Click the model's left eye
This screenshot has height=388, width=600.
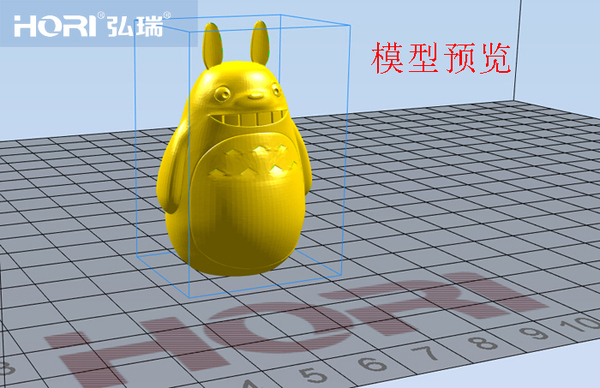tap(222, 94)
